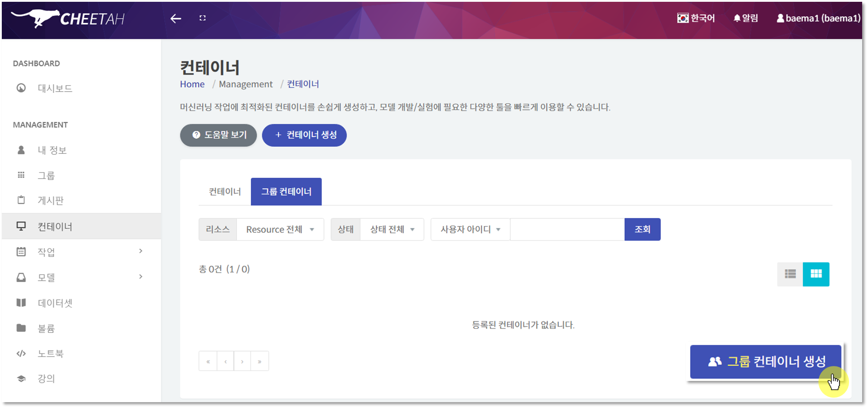This screenshot has width=868, height=408.
Task: Open the 상태 전체 dropdown
Action: [392, 229]
